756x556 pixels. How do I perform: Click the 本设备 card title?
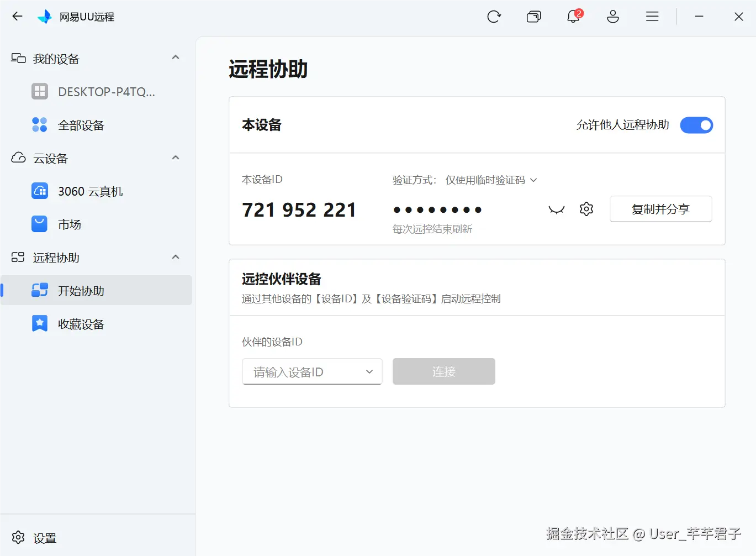[x=262, y=125]
